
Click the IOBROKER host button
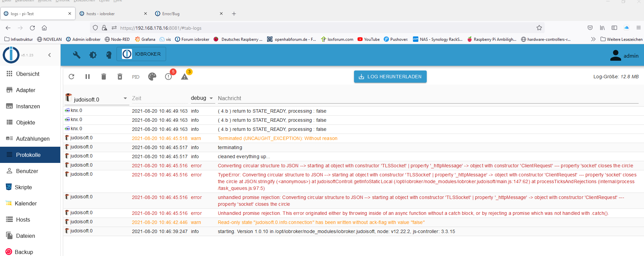point(141,54)
